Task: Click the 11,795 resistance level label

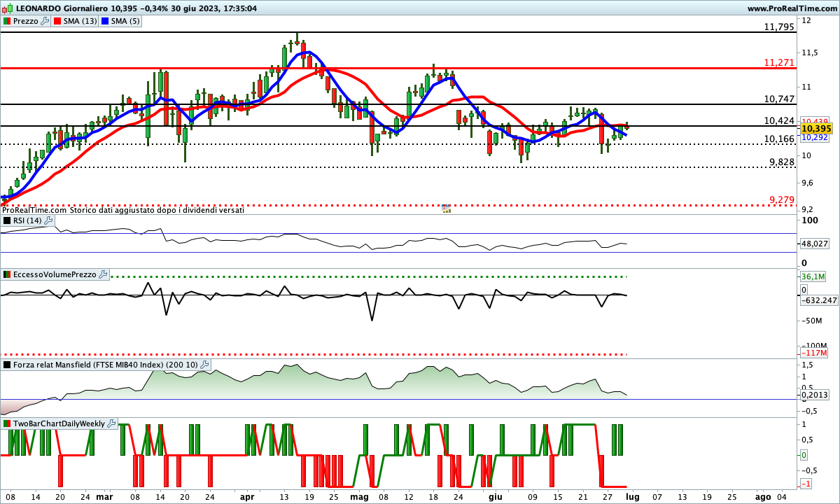Action: click(x=779, y=27)
